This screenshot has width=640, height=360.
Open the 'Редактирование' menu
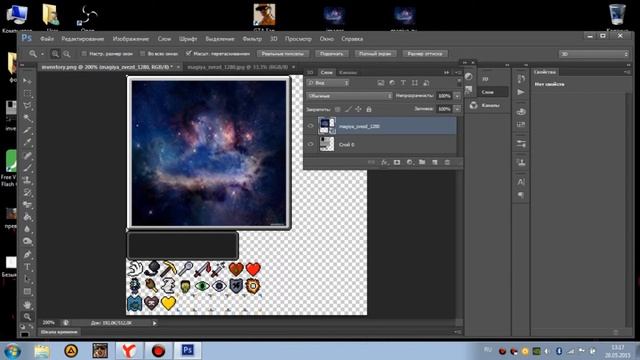(x=83, y=39)
